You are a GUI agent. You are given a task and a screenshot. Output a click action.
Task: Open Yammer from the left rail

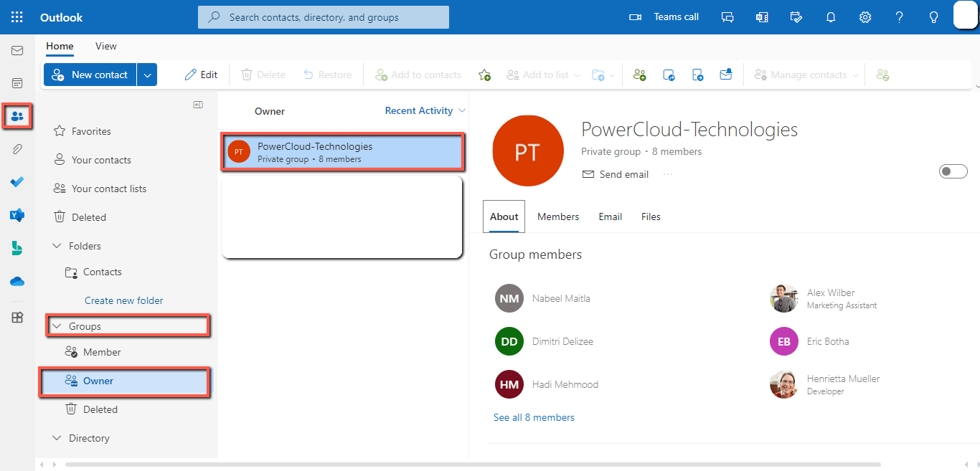pyautogui.click(x=17, y=215)
